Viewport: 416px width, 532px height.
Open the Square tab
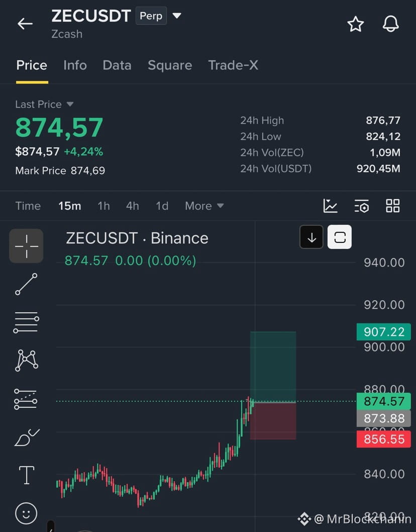click(170, 65)
